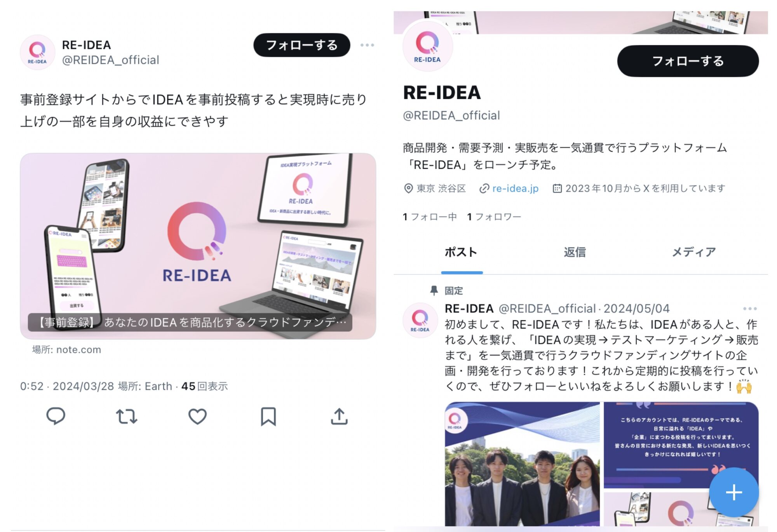
Task: View the 1 フォロー中 following list
Action: click(x=430, y=217)
